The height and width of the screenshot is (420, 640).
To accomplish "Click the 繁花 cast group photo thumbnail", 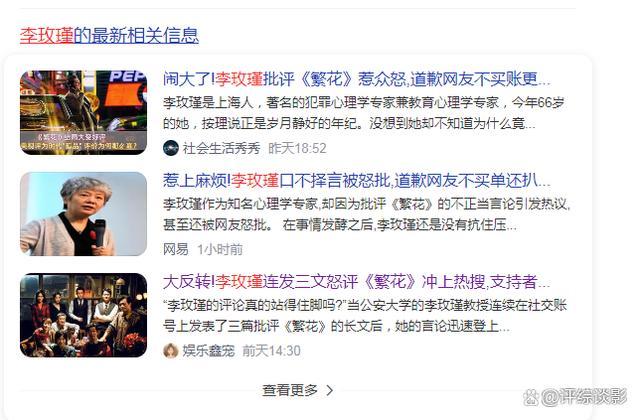I will [83, 315].
